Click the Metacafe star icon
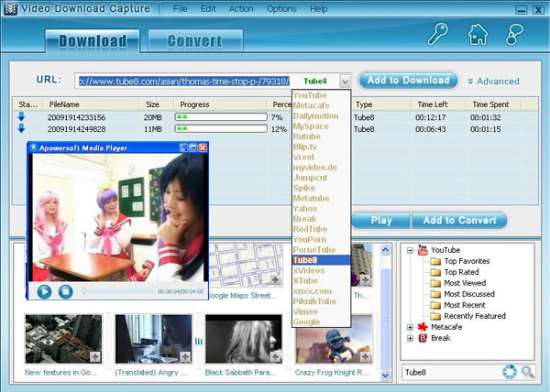The width and height of the screenshot is (550, 392). pyautogui.click(x=423, y=327)
